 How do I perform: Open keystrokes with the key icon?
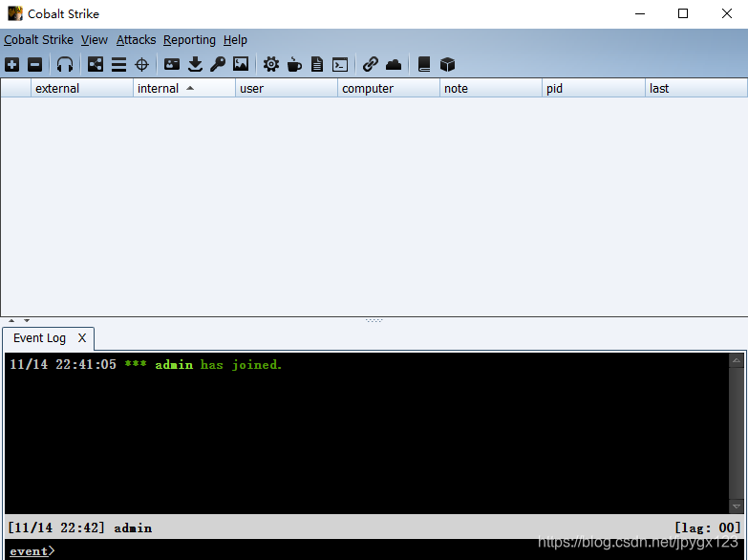[218, 64]
